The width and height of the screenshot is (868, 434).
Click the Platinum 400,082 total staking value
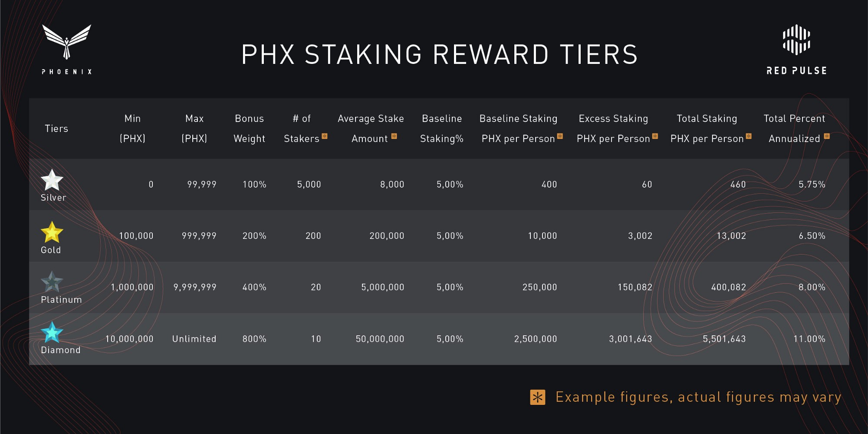coord(728,287)
